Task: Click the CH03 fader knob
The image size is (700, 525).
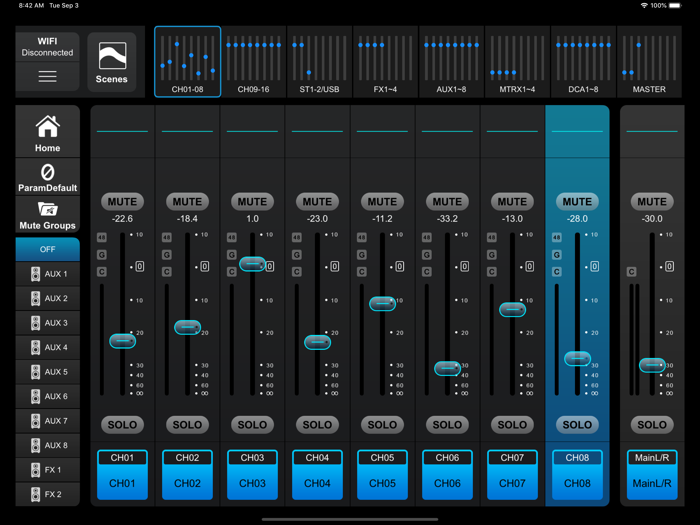Action: pos(253,264)
